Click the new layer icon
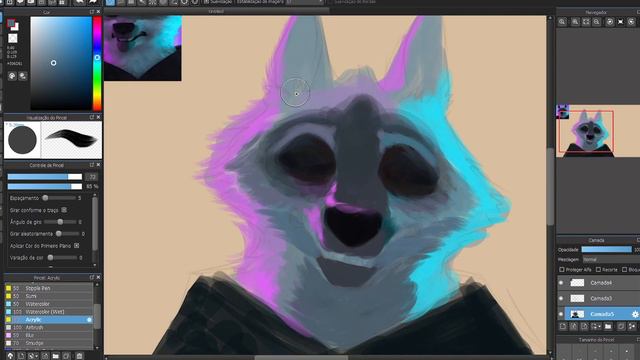 [563, 326]
